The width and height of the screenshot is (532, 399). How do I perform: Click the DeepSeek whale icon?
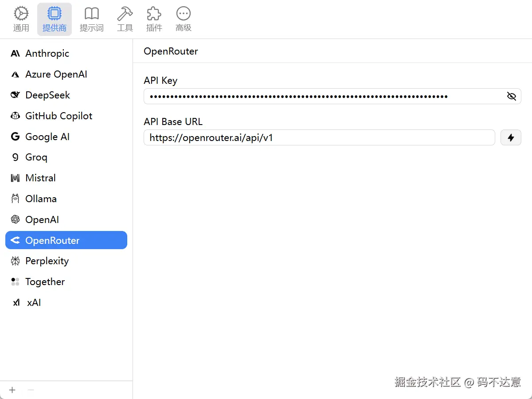pyautogui.click(x=16, y=95)
